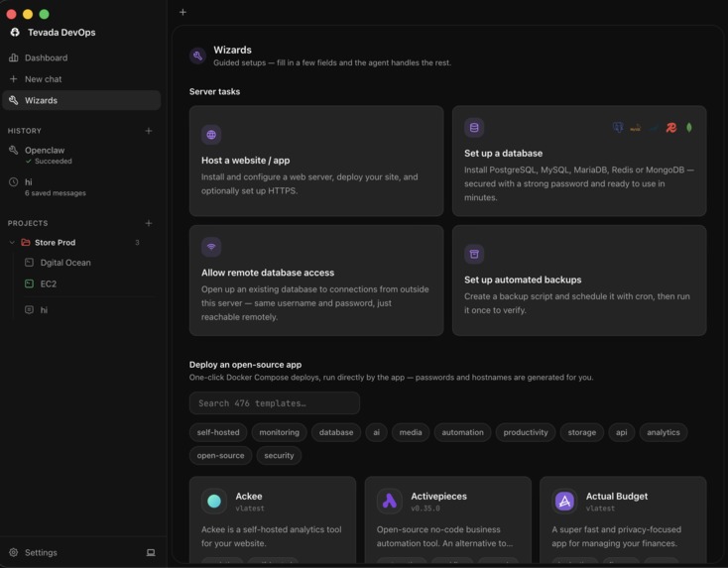Filter by storage tag
Viewport: 728px width, 568px height.
point(582,432)
